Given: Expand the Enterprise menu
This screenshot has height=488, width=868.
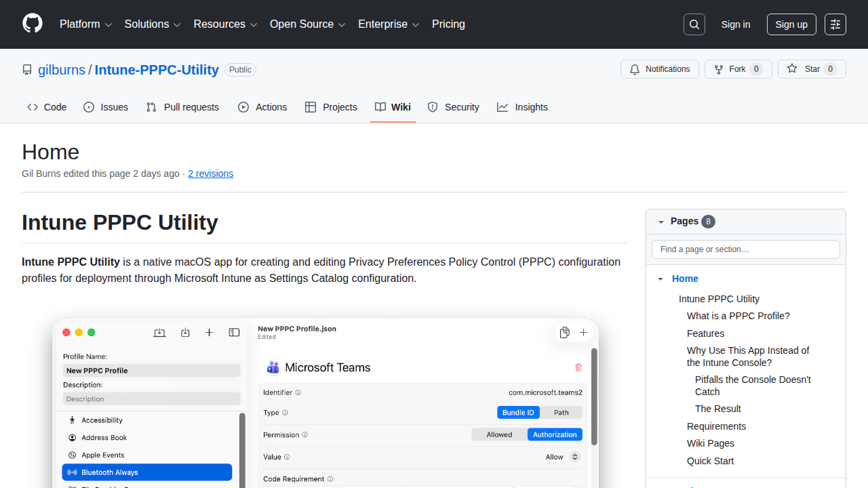Looking at the screenshot, I should [x=389, y=24].
